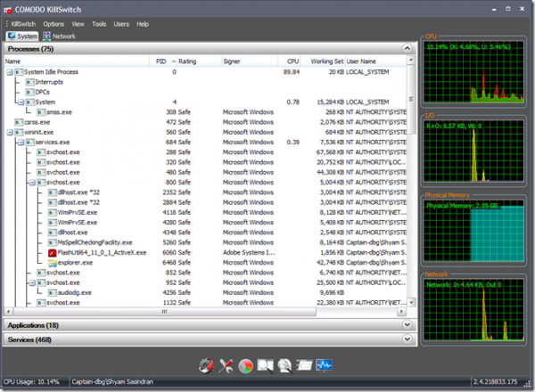The height and width of the screenshot is (392, 535).
Task: Click the magnifier over document icon
Action: pyautogui.click(x=284, y=366)
